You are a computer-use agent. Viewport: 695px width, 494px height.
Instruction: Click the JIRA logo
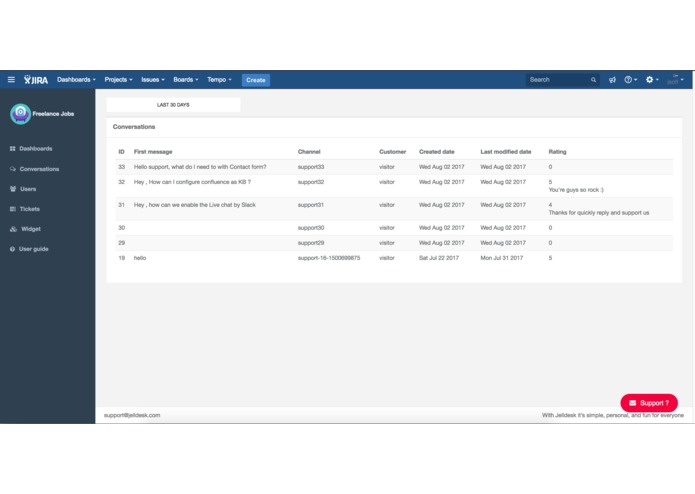click(x=36, y=80)
